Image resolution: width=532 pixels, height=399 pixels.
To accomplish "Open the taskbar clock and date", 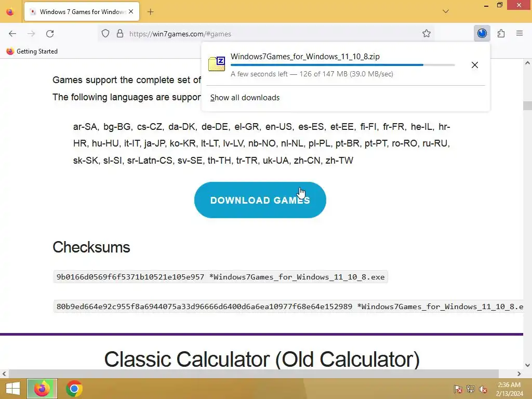I will tap(509, 389).
